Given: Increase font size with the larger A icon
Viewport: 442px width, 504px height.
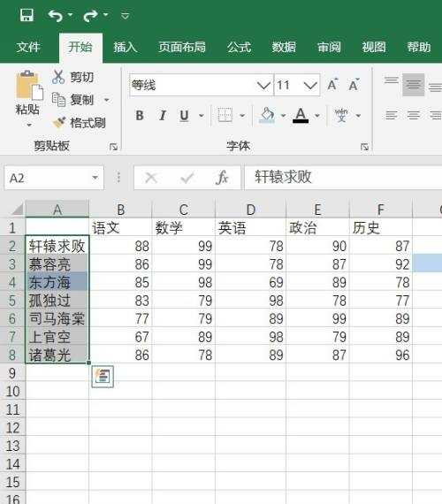Looking at the screenshot, I should coord(332,85).
